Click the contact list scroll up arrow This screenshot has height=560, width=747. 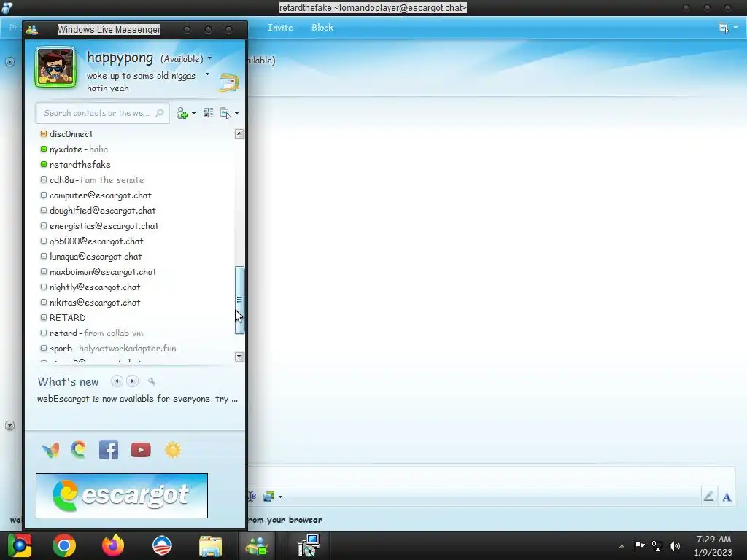(239, 134)
